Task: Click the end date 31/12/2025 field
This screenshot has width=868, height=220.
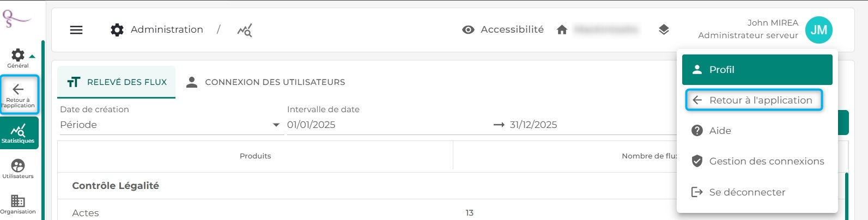Action: pyautogui.click(x=591, y=125)
